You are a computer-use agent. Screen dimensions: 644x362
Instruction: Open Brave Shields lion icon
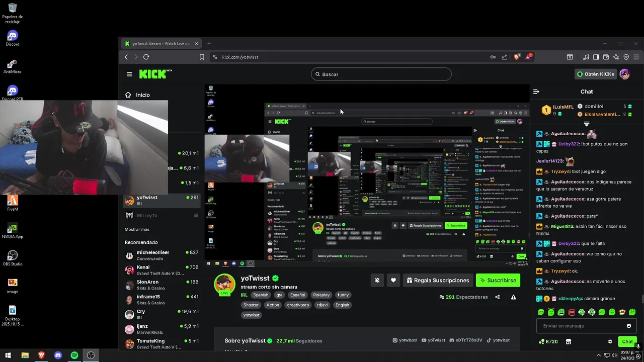click(517, 57)
